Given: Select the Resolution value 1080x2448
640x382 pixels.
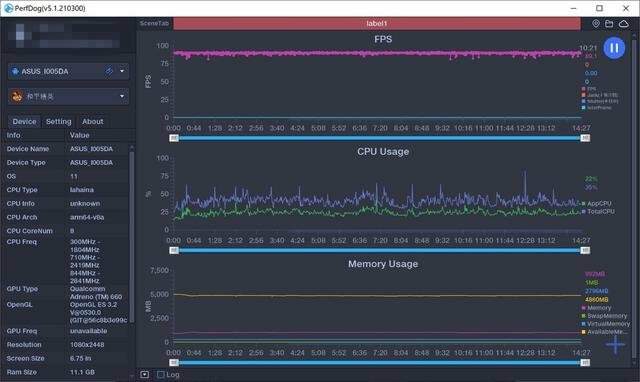Looking at the screenshot, I should (87, 345).
